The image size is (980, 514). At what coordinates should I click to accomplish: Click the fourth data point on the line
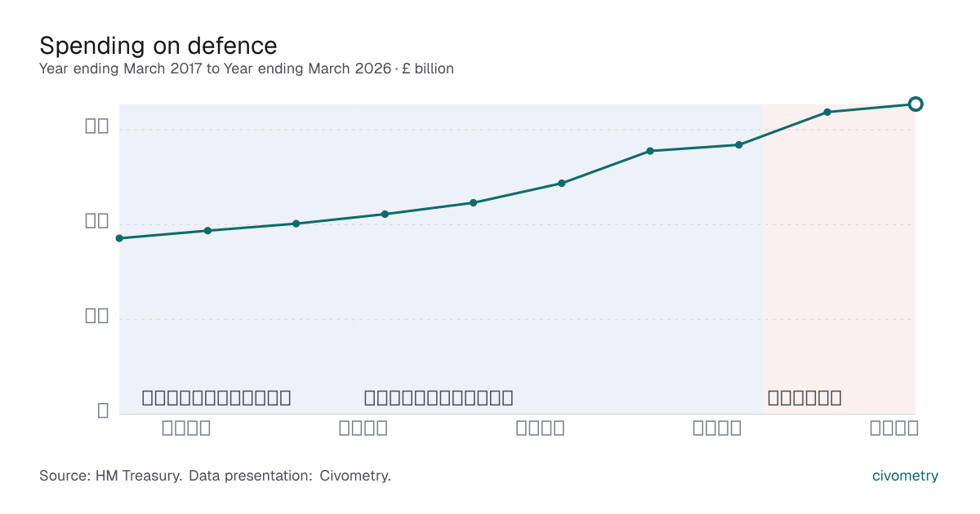coord(385,214)
